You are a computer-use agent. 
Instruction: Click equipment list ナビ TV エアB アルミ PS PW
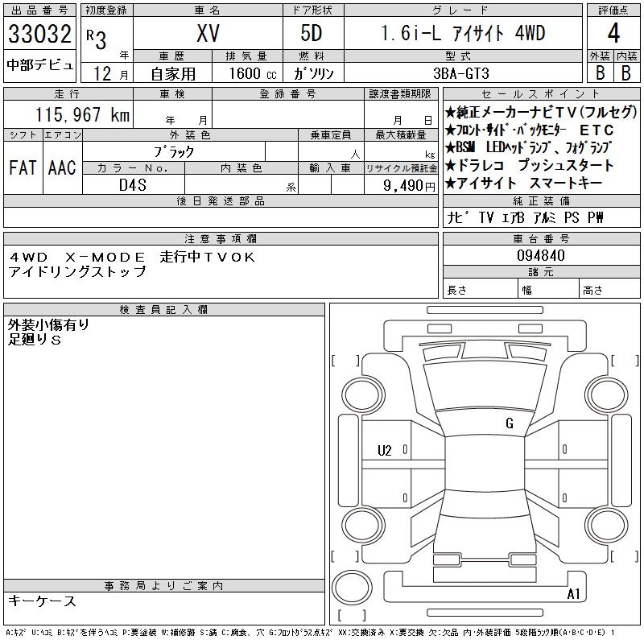[525, 217]
